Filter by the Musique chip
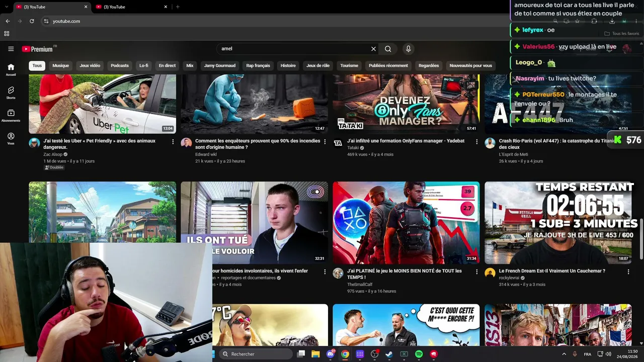 pyautogui.click(x=61, y=65)
